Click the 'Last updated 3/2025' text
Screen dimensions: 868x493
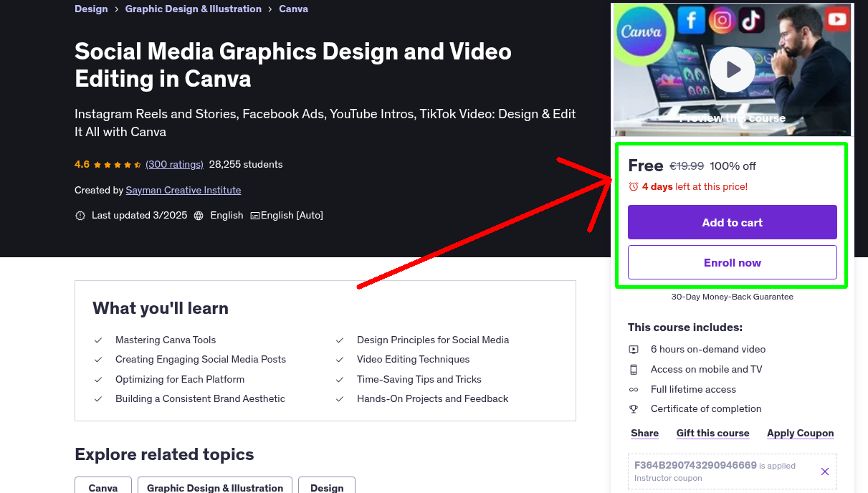click(139, 215)
